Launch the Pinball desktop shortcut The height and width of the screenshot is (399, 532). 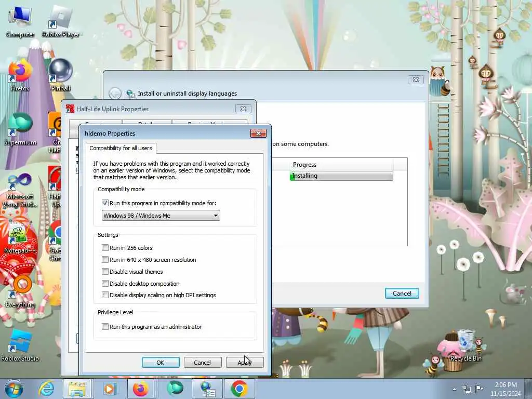tap(61, 75)
